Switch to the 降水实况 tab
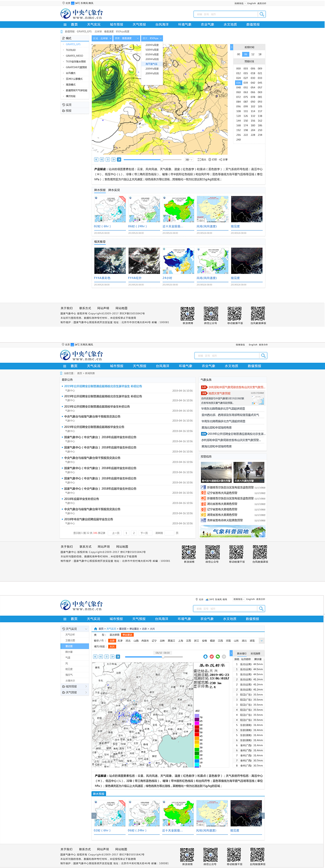This screenshot has width=325, height=868. (x=114, y=190)
